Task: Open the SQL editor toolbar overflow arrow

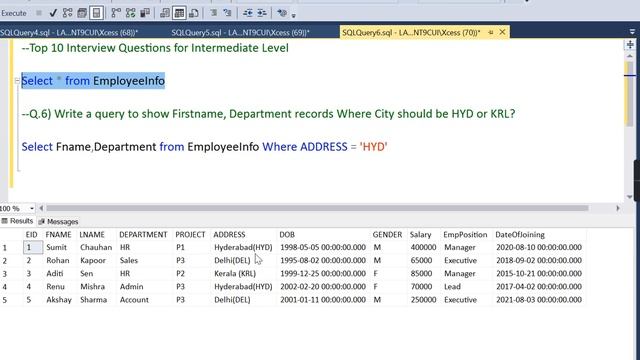Action: pos(293,16)
